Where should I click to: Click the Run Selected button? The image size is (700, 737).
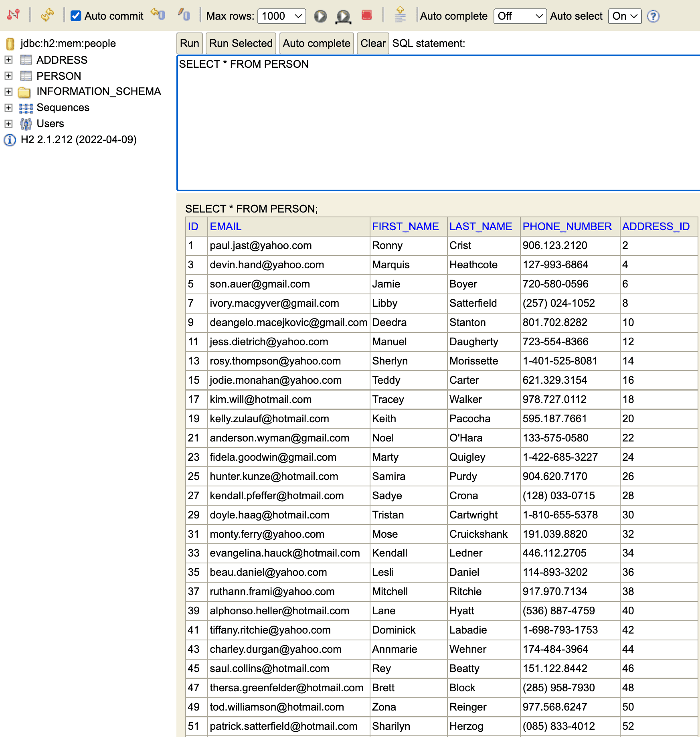pyautogui.click(x=241, y=43)
